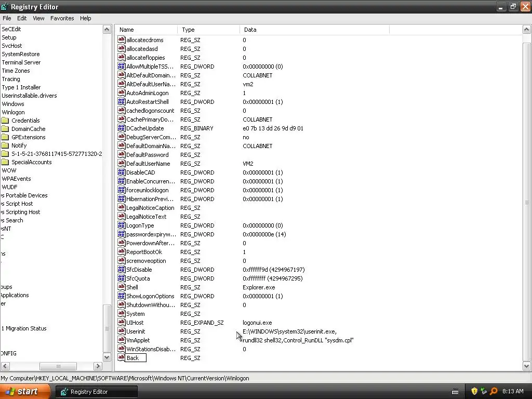The height and width of the screenshot is (399, 532).
Task: Click the DisableCAD DWORD icon
Action: tap(122, 172)
